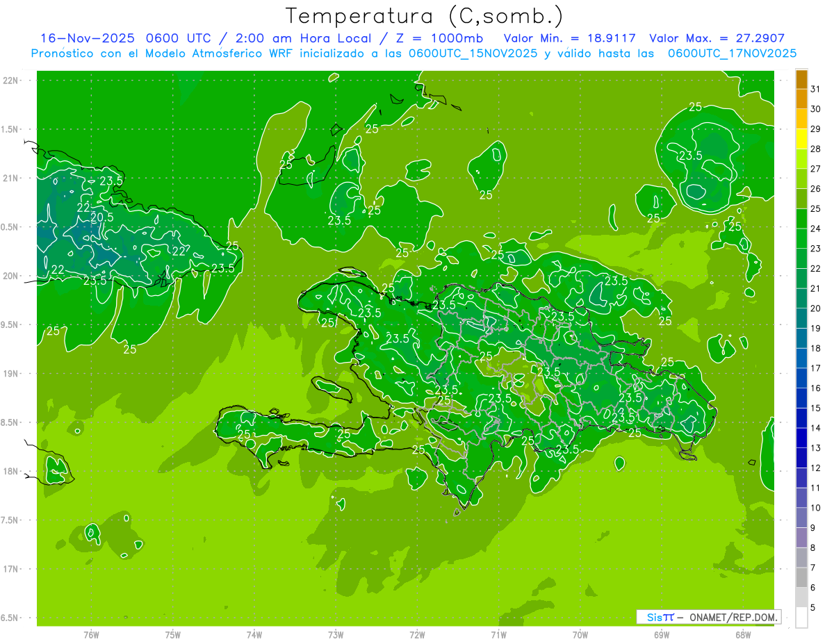This screenshot has height=644, width=834.
Task: Click the 'Temperatura (C,somb.)' map title
Action: point(424,16)
